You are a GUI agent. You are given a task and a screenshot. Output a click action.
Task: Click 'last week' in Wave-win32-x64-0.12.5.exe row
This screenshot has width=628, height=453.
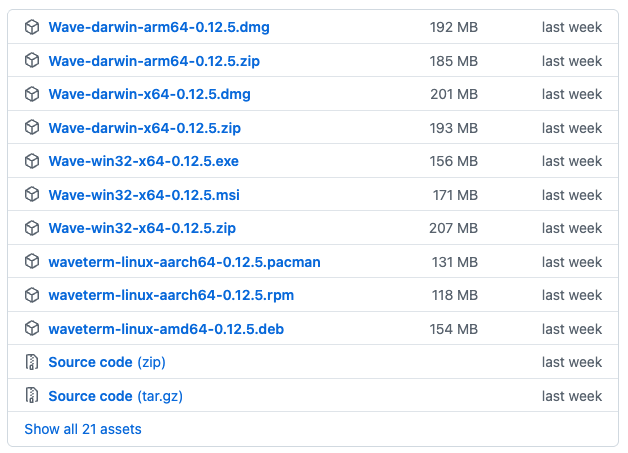[572, 161]
